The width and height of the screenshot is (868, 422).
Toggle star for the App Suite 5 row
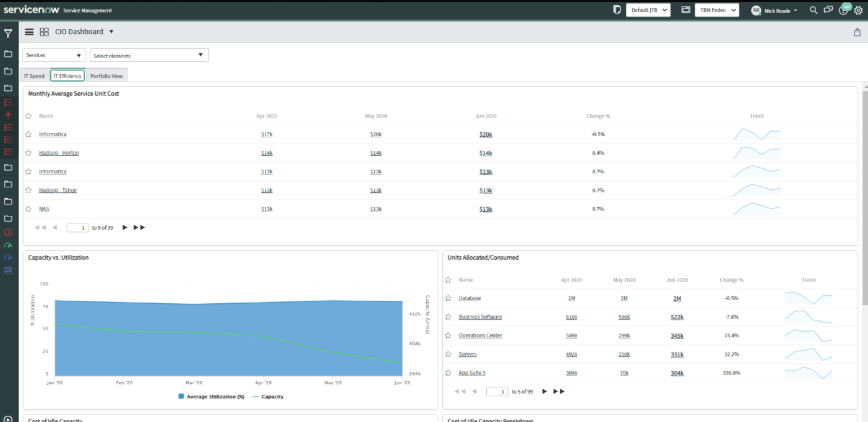(x=449, y=372)
